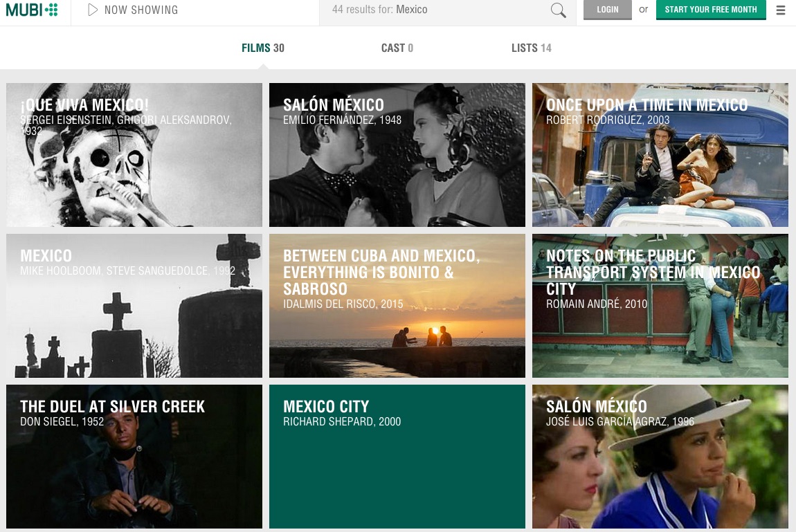The width and height of the screenshot is (796, 532).
Task: Open the hamburger menu icon
Action: point(781,10)
